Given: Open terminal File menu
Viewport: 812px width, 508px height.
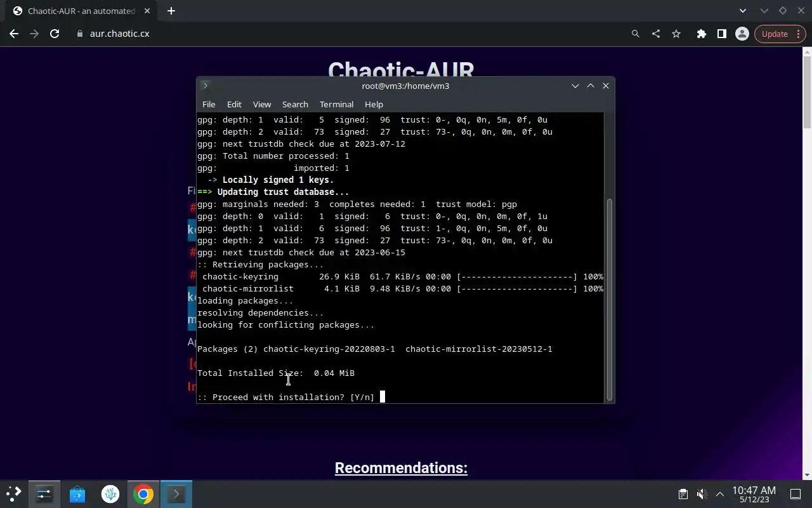Looking at the screenshot, I should click(x=209, y=104).
